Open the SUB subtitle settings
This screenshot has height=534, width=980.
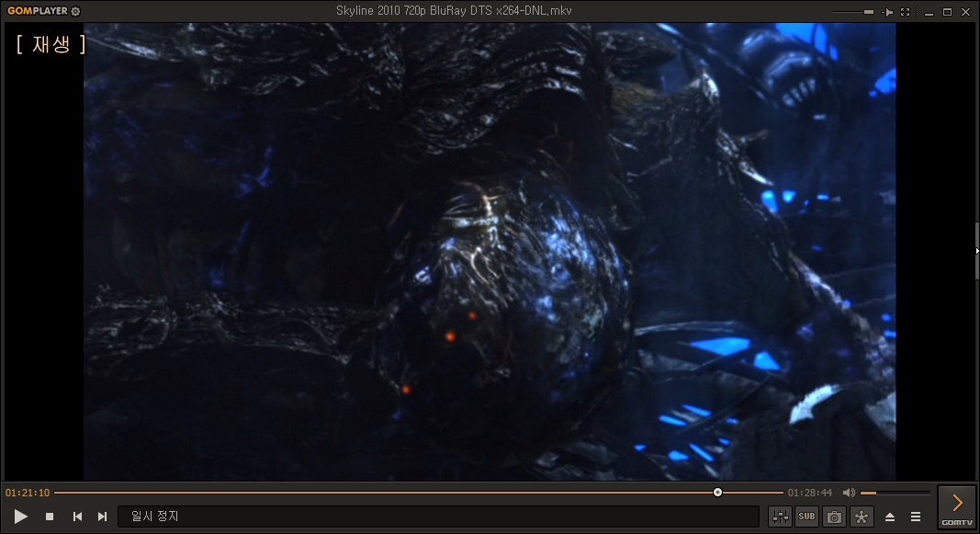pyautogui.click(x=807, y=517)
